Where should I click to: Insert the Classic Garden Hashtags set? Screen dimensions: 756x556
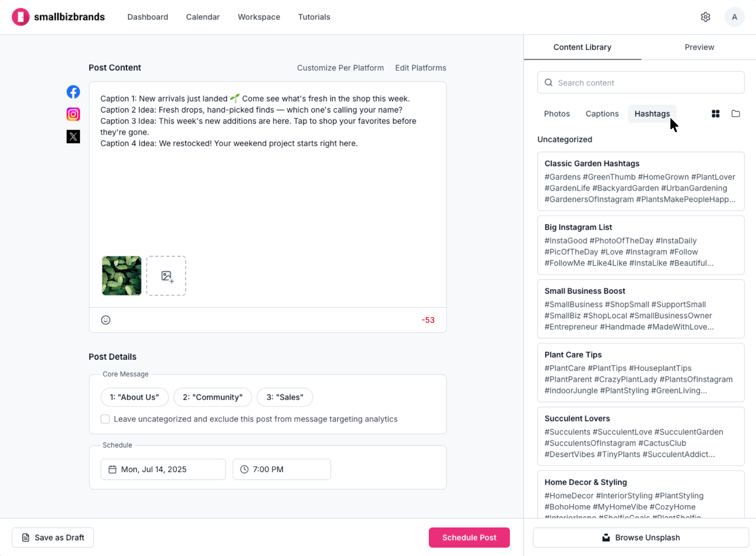641,181
